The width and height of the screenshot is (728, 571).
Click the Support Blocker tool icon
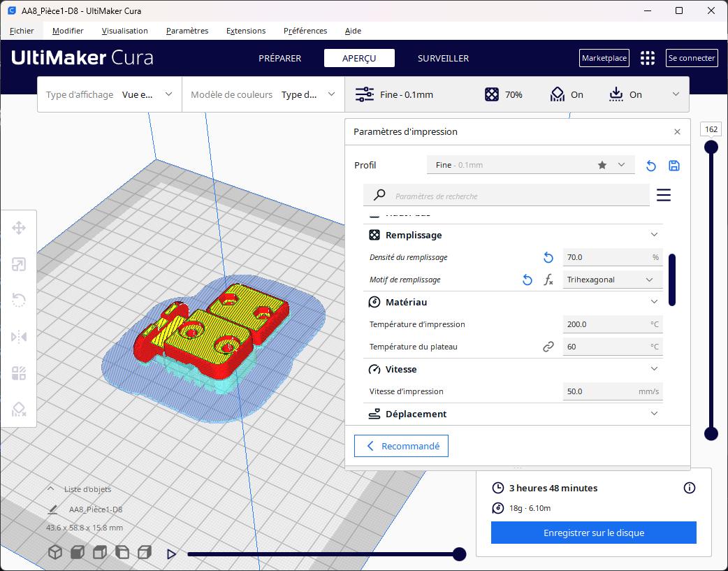(19, 410)
